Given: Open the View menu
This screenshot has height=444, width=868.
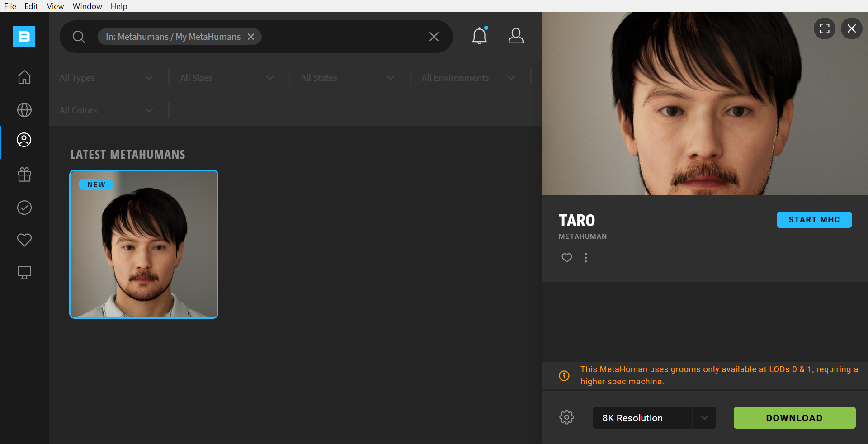Looking at the screenshot, I should coord(55,6).
